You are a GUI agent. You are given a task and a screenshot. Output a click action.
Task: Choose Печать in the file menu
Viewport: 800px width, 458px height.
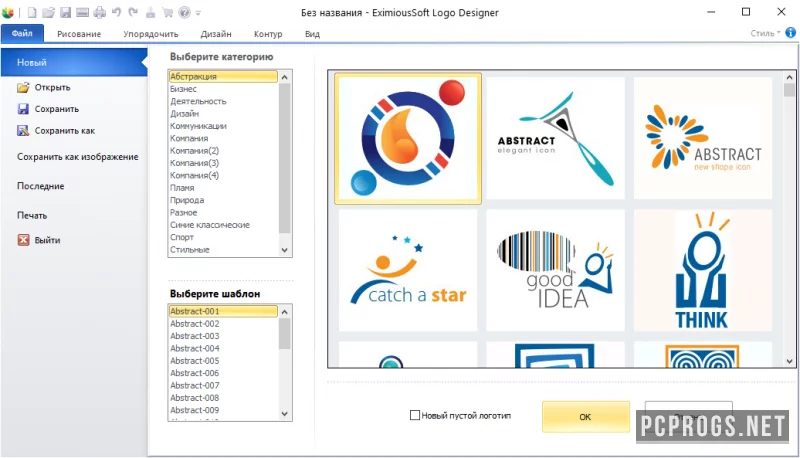(x=32, y=215)
